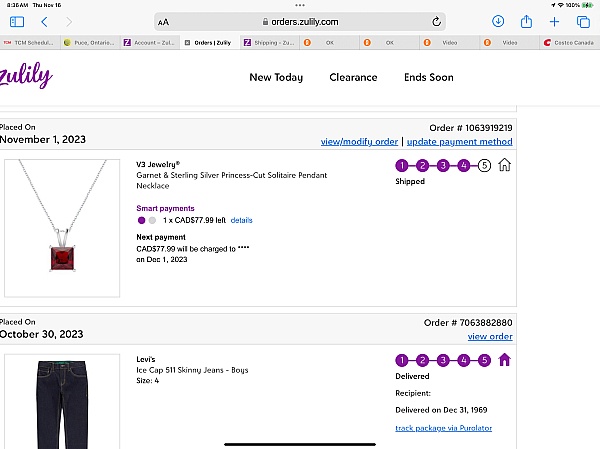Reload the orders.zulily.com page
The height and width of the screenshot is (449, 600).
[436, 21]
